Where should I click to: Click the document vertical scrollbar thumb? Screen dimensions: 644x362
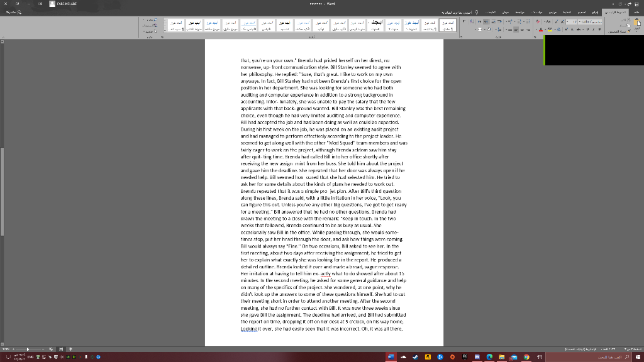coord(2,191)
